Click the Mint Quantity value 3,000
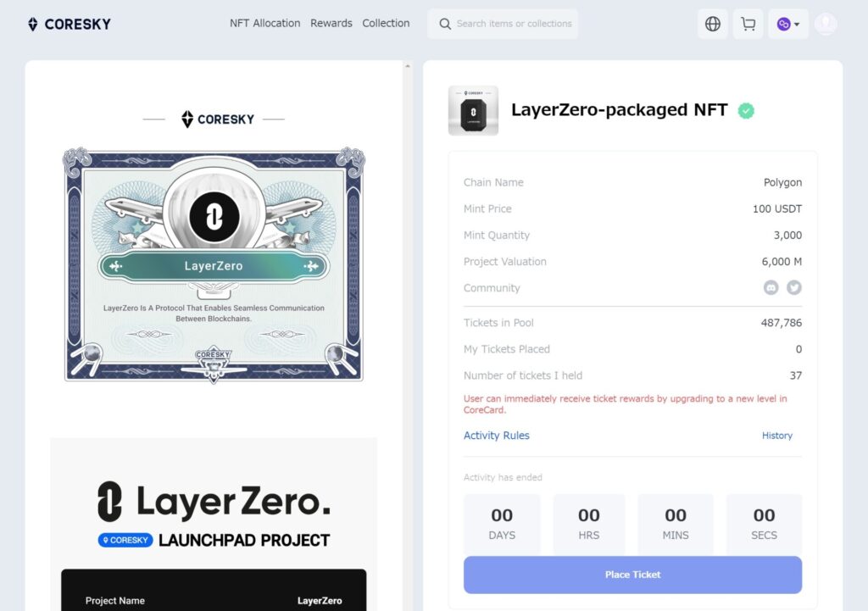Image resolution: width=868 pixels, height=611 pixels. coord(787,236)
